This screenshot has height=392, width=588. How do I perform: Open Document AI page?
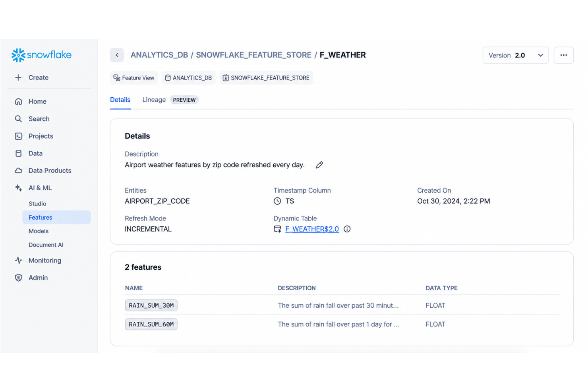46,245
